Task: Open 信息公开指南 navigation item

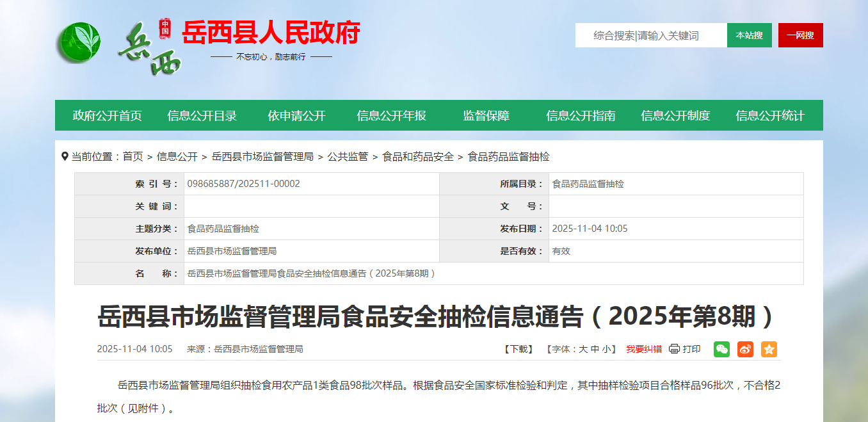Action: point(581,116)
